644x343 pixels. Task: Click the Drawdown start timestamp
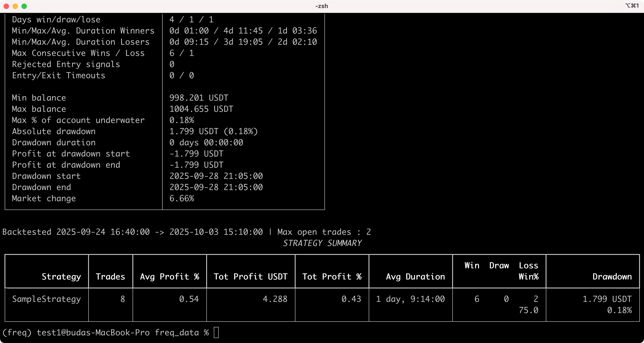pos(216,176)
